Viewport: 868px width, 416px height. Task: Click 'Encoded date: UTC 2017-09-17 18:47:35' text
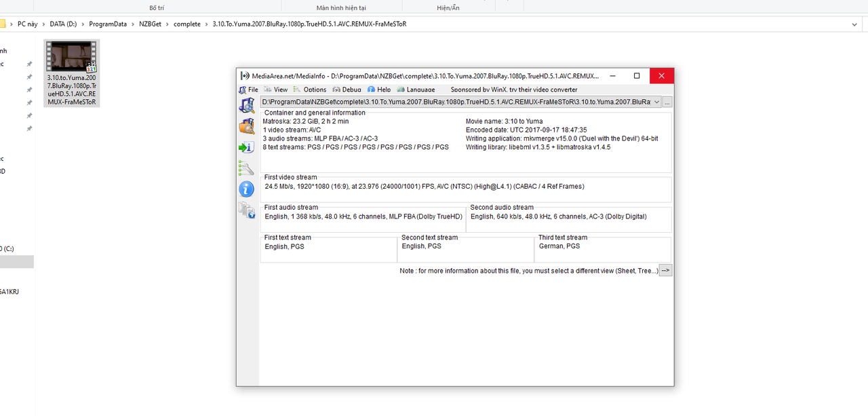(x=526, y=130)
